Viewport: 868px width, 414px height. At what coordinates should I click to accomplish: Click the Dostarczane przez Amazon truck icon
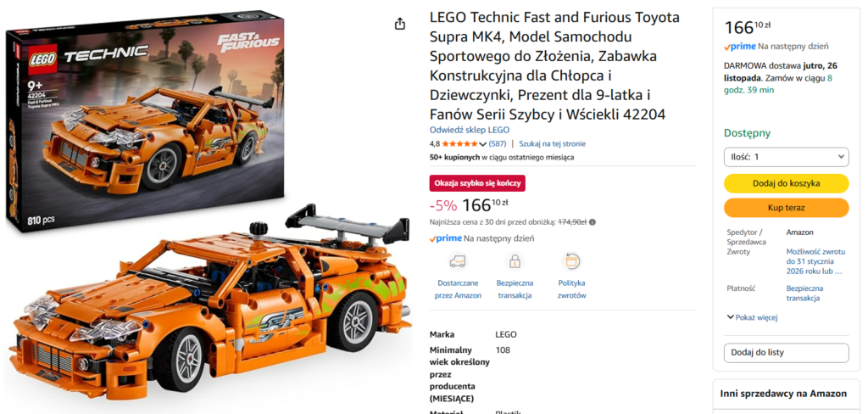458,261
